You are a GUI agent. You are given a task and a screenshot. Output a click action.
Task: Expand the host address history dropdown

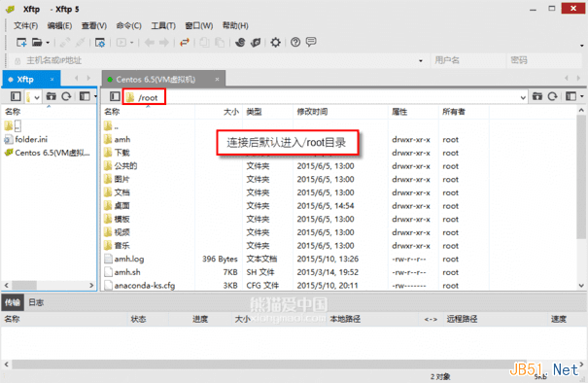click(421, 61)
